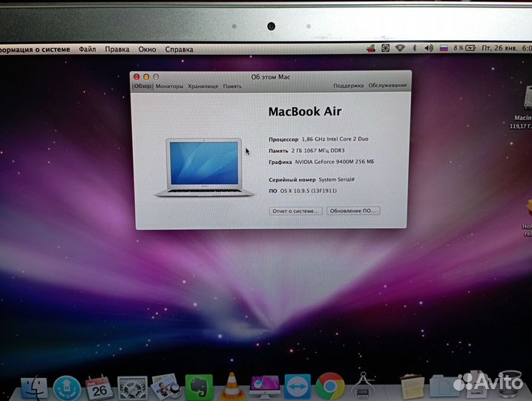532x401 pixels.
Task: Switch to the Обзор tab
Action: click(x=142, y=86)
